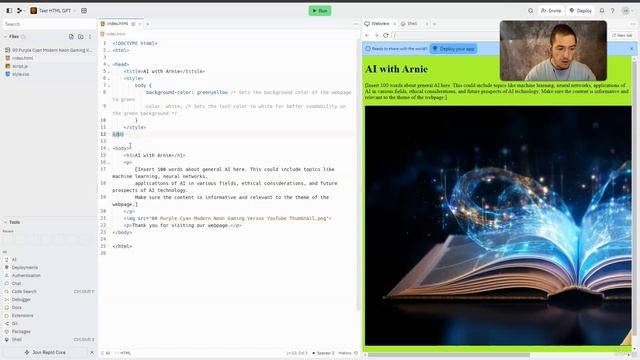
Task: Fold the style tag on line 6
Action: [x=109, y=78]
